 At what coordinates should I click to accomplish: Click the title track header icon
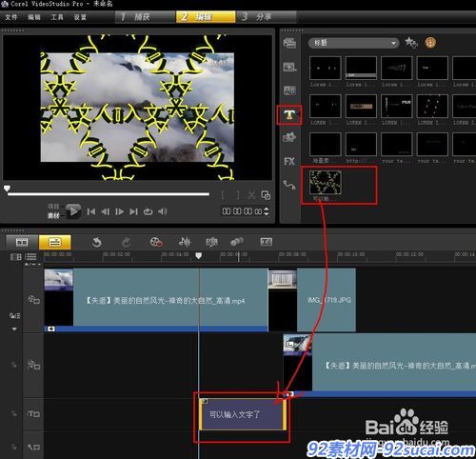pos(33,413)
